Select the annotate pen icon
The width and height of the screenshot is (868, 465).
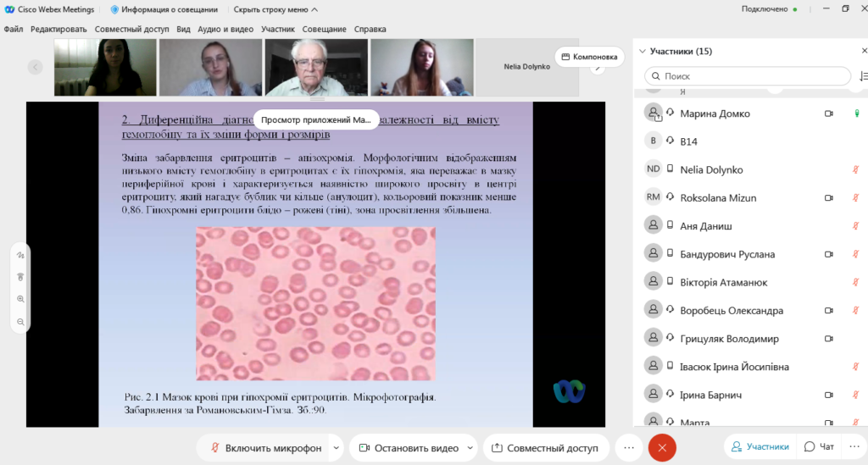[20, 255]
